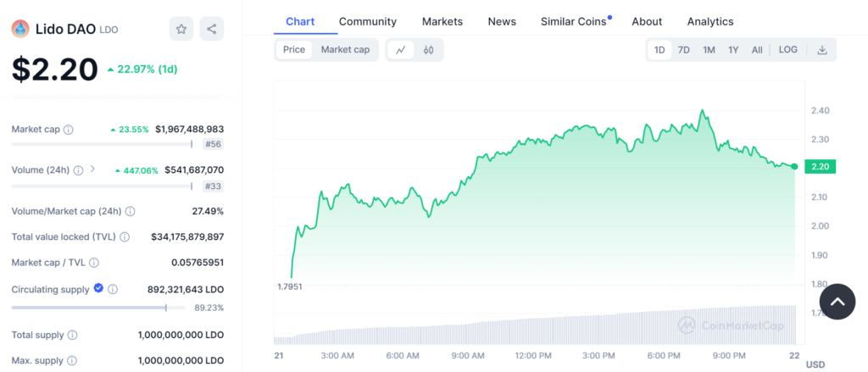Click the 22.97% (1d) price change
Screen dimensions: 868x372
tap(142, 69)
